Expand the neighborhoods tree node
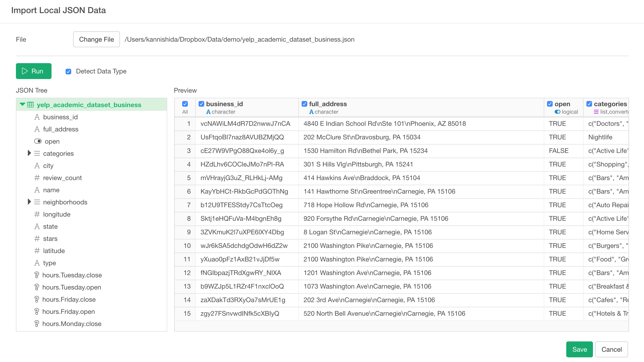This screenshot has width=644, height=362. (29, 202)
